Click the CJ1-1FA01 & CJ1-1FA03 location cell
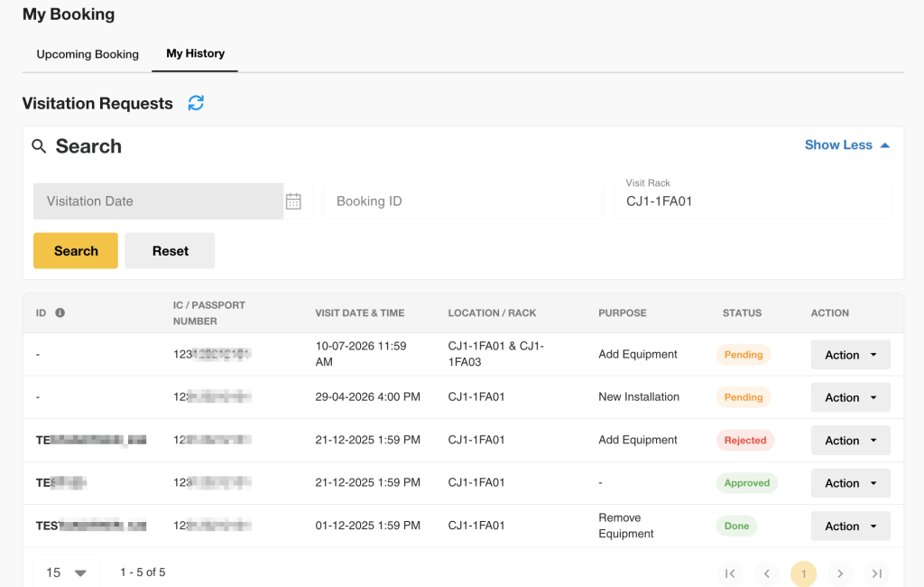The width and height of the screenshot is (924, 587). point(495,354)
